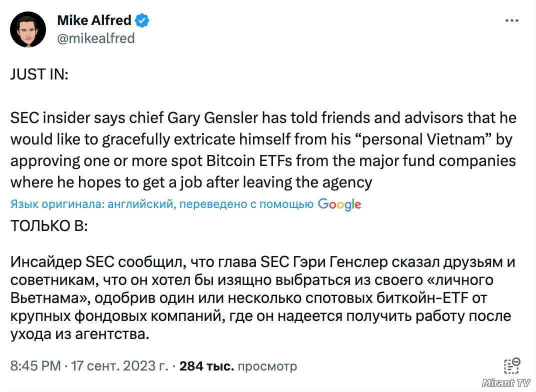Viewport: 536px width, 392px height.
Task: Open the @mikealfred handle link
Action: point(95,38)
